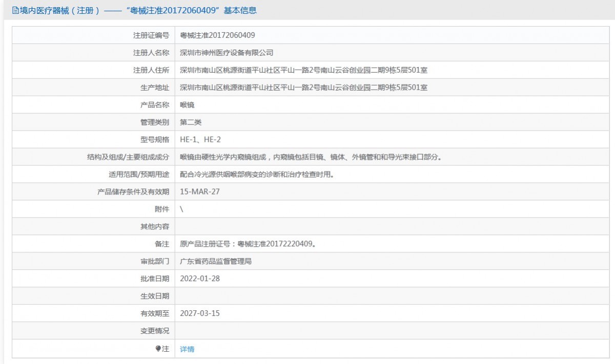This screenshot has height=364, width=615.
Task: Select the expiry date 2027-03-15
Action: click(x=200, y=313)
